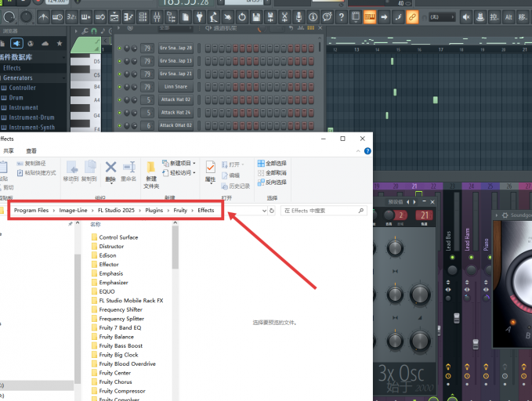532x401 pixels.
Task: Open the mixer from the FL Studio toolbar
Action: 157,17
